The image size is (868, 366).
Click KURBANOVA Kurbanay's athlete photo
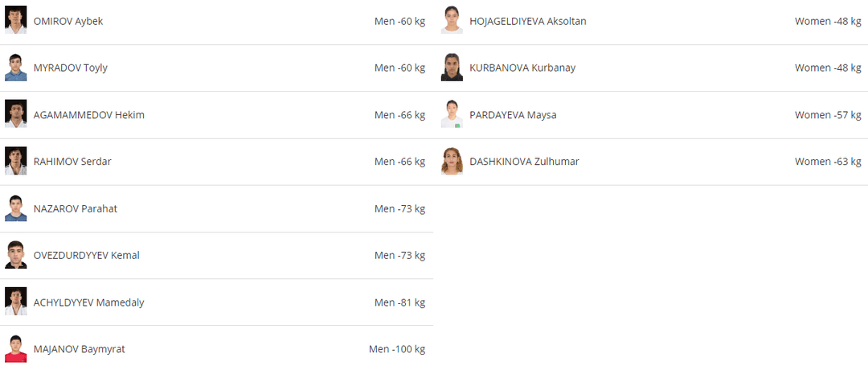(452, 68)
